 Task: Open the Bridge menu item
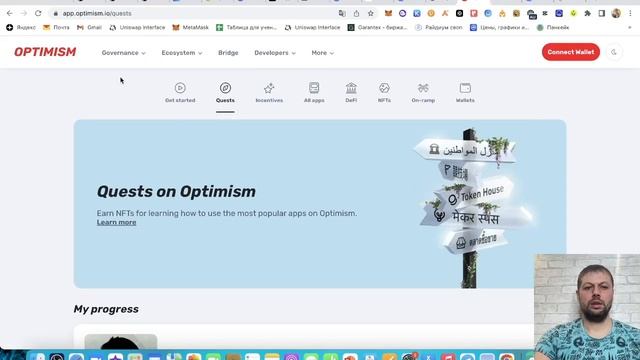(228, 53)
